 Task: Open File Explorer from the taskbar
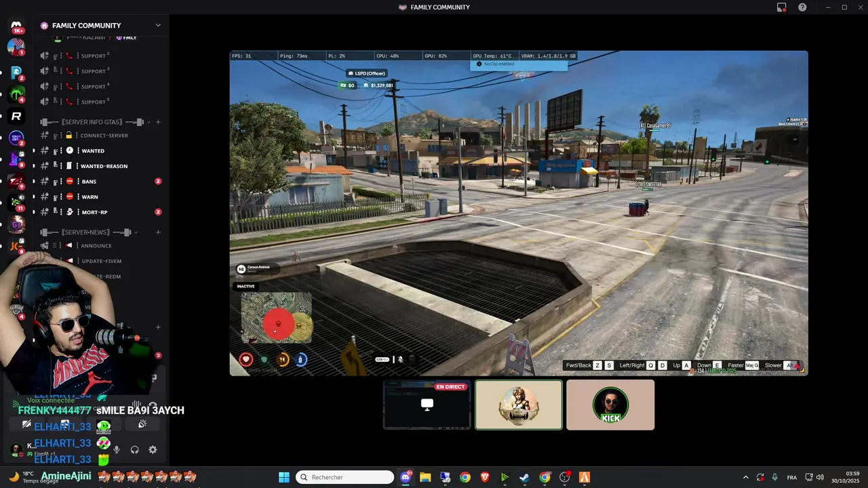tap(425, 477)
